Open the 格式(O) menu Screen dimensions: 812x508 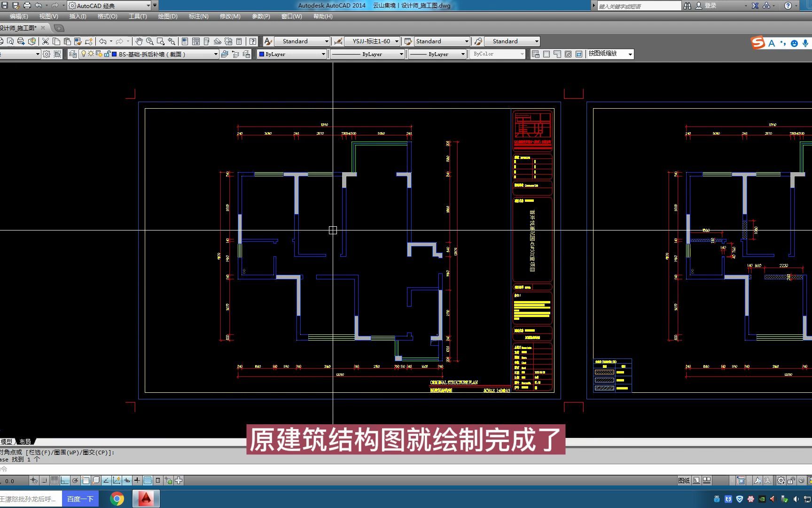click(x=107, y=16)
